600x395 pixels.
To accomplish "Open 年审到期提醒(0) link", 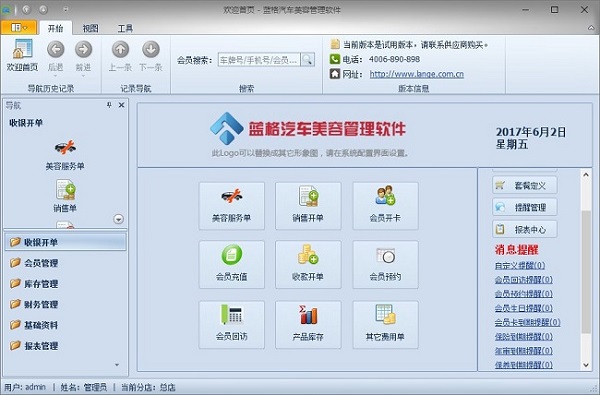I will 523,351.
